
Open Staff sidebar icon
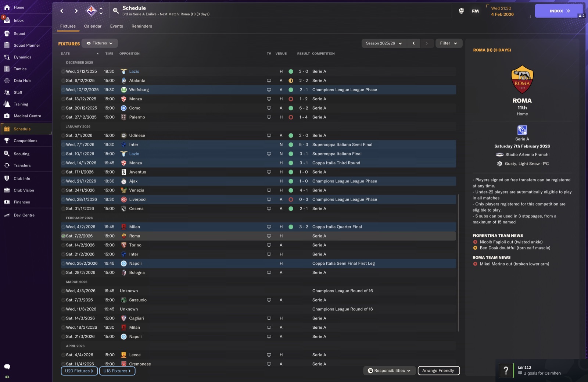[7, 92]
